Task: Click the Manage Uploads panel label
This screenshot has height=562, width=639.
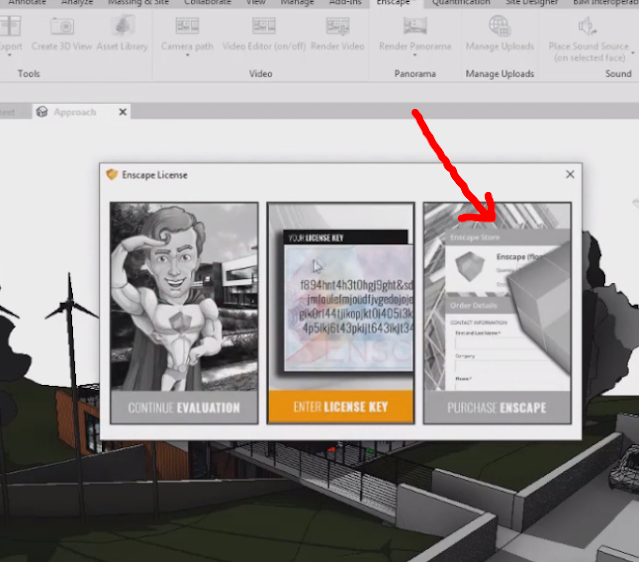Action: (500, 74)
